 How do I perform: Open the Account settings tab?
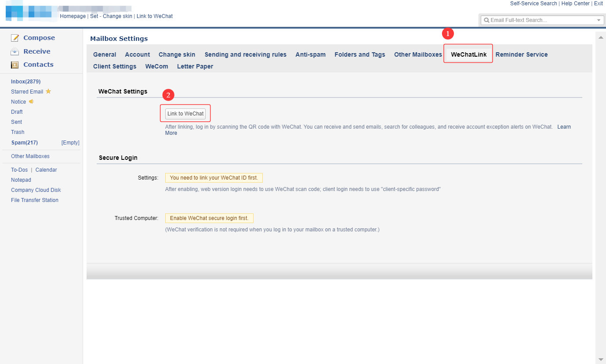pos(138,54)
